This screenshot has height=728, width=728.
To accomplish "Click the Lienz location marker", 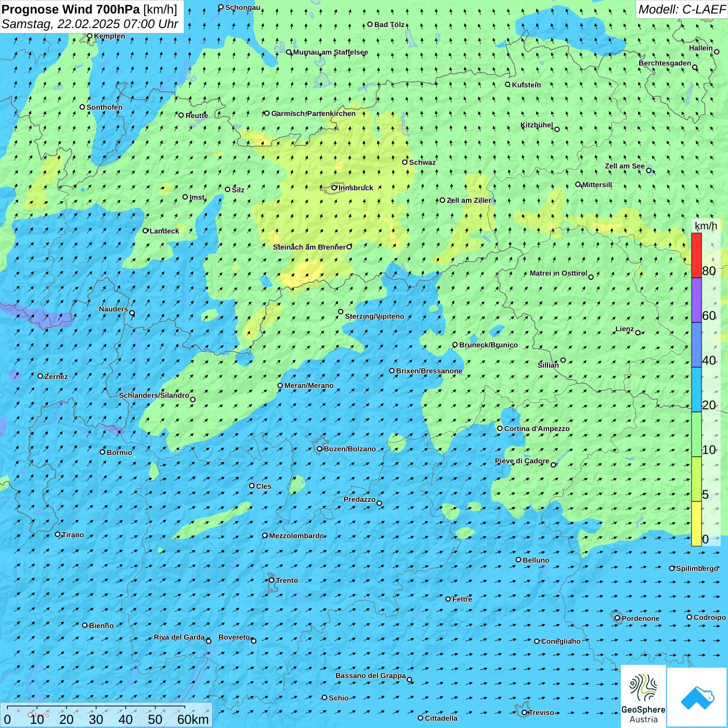I will [x=638, y=333].
